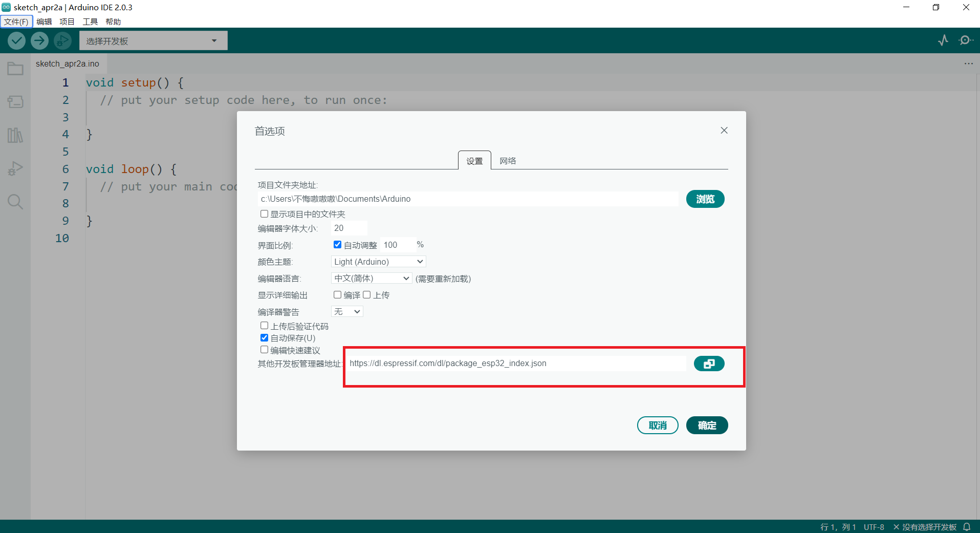Image resolution: width=980 pixels, height=533 pixels.
Task: Open the 编辑器语言 中文(简体) dropdown
Action: [371, 278]
